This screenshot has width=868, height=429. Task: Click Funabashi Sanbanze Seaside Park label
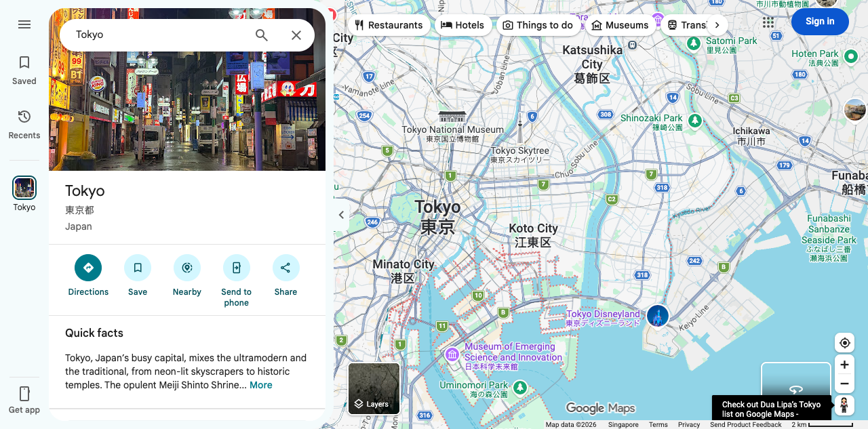coord(829,238)
